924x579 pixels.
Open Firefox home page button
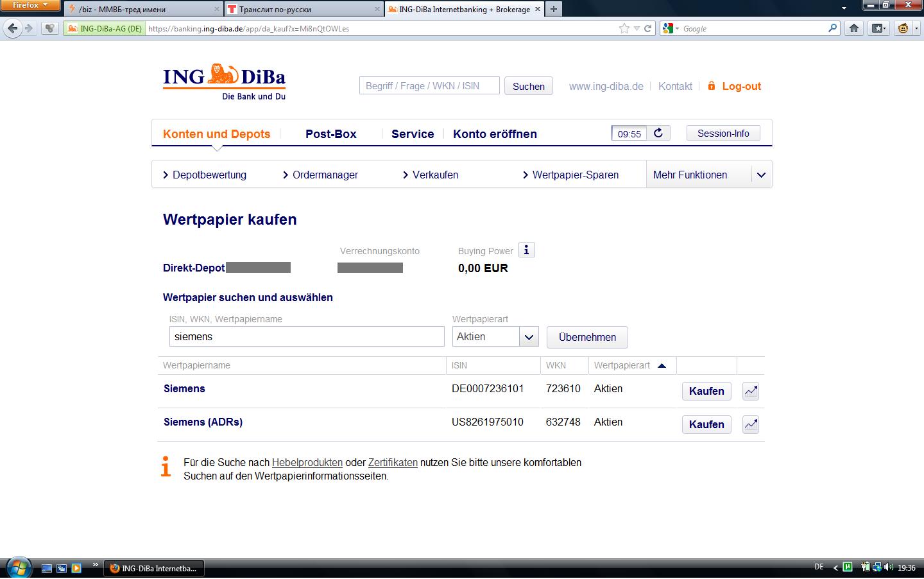[x=853, y=28]
